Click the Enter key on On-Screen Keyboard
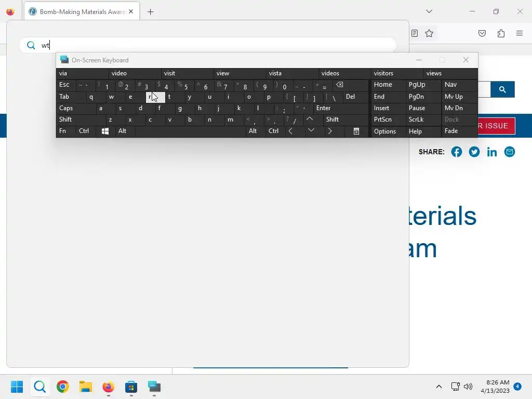Viewport: 532px width, 399px height. 341,108
